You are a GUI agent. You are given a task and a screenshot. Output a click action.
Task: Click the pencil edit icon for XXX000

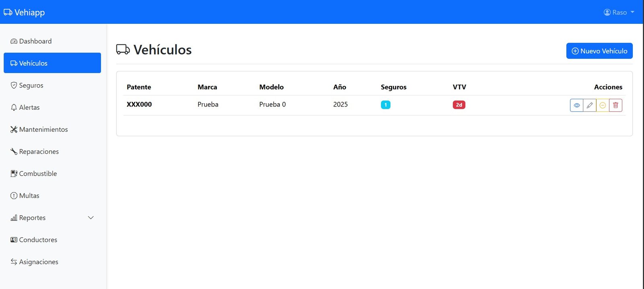pyautogui.click(x=590, y=105)
